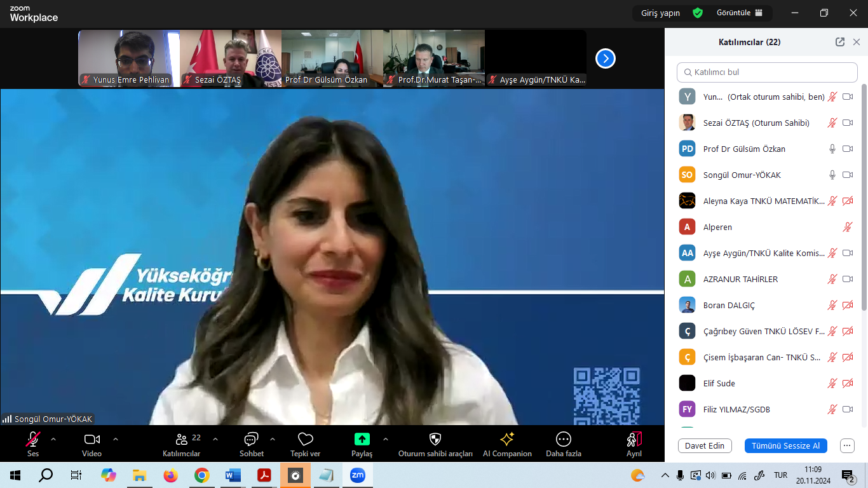Image resolution: width=868 pixels, height=488 pixels.
Task: Click Tümünü Sessize Al button
Action: (786, 445)
